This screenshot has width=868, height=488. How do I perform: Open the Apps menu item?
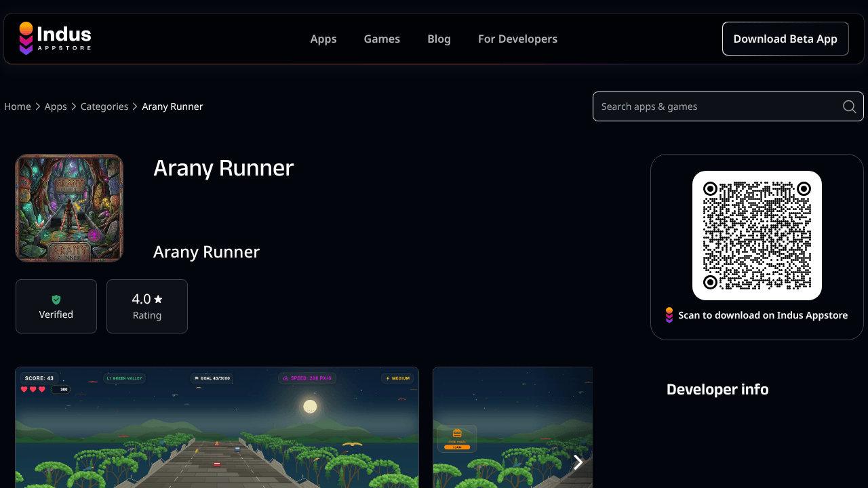tap(323, 39)
